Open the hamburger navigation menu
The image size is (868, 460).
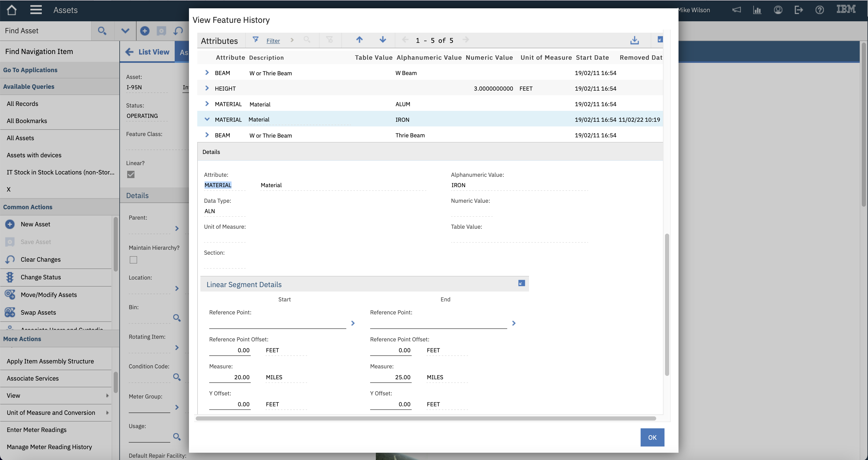36,10
